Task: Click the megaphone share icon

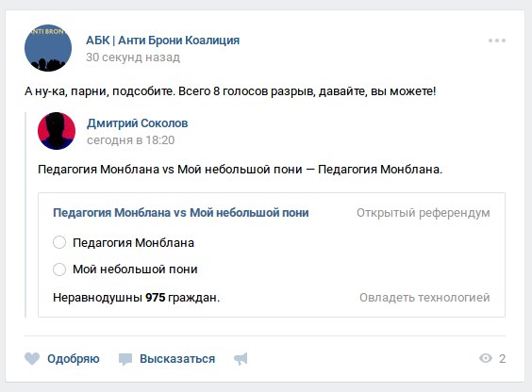Action: [241, 359]
